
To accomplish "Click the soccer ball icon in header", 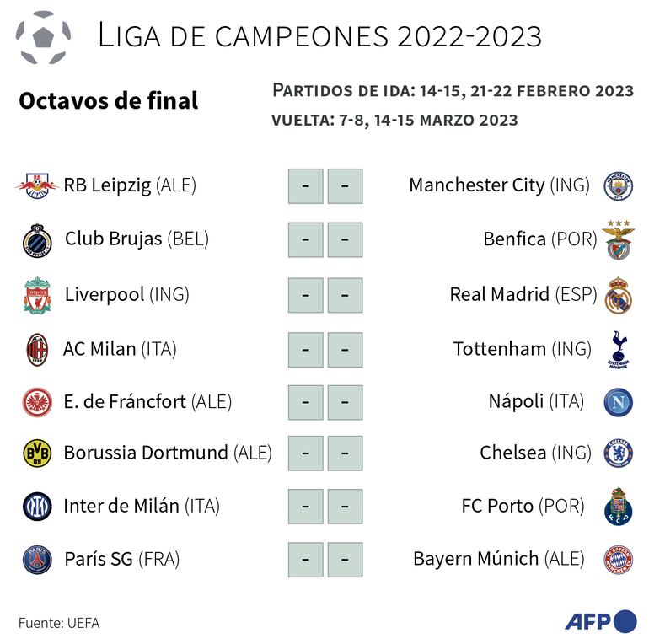I will pos(45,38).
